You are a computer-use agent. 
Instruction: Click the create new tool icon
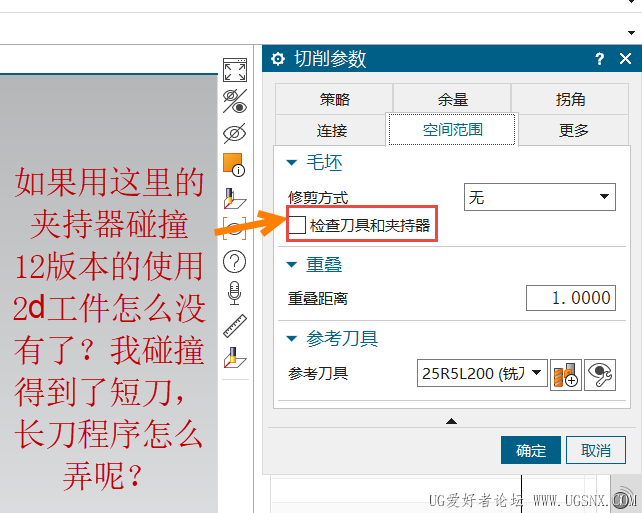pos(566,375)
